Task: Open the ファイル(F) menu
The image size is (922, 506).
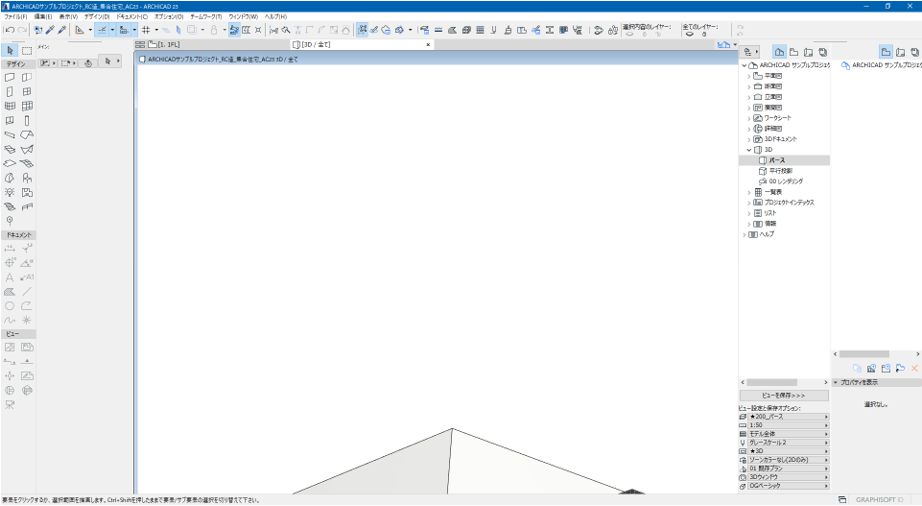Action: [x=15, y=17]
